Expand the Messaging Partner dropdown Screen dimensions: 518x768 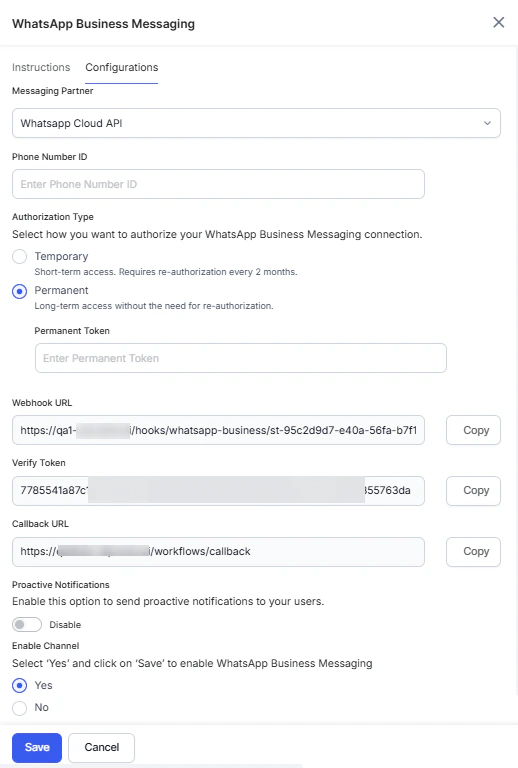[256, 123]
